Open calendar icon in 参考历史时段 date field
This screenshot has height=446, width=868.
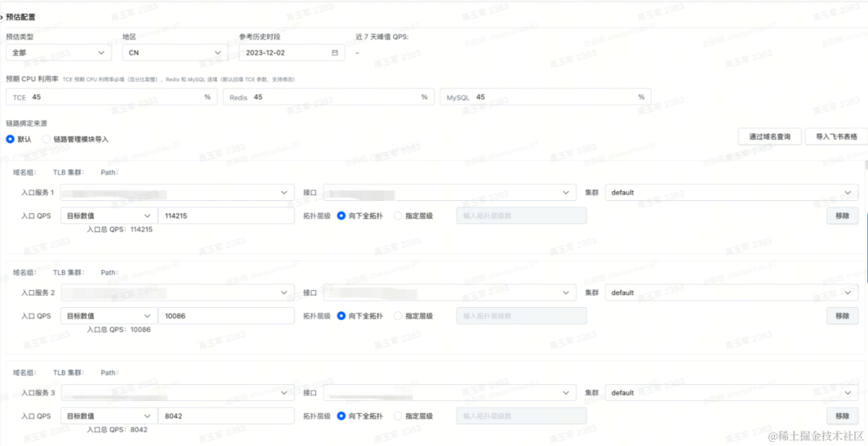[x=334, y=52]
